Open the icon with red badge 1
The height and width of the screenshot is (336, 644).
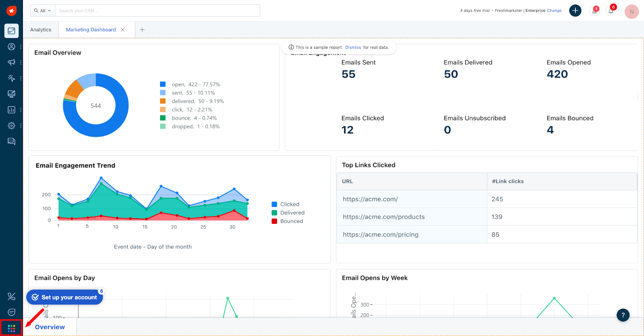[x=594, y=11]
